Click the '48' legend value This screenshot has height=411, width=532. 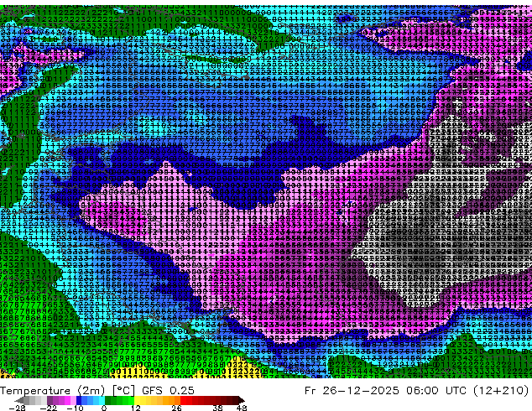242,408
